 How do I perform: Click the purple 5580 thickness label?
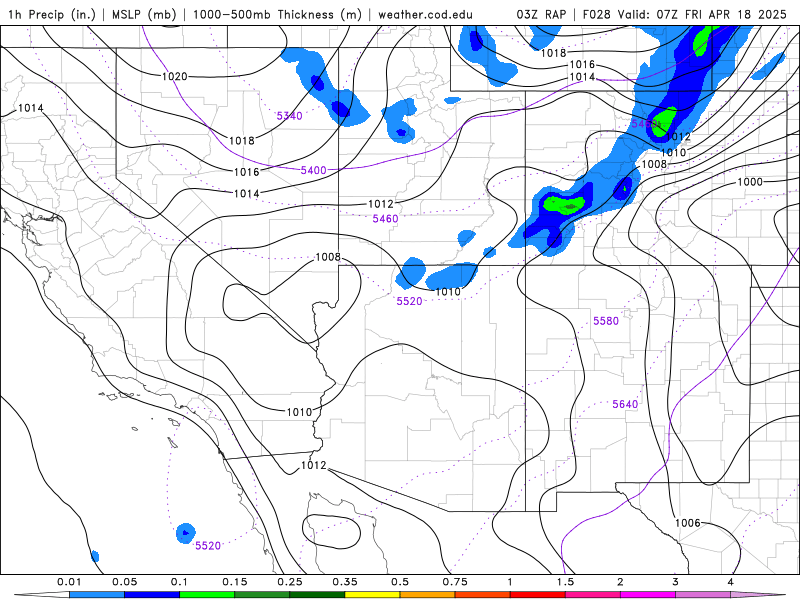606,321
